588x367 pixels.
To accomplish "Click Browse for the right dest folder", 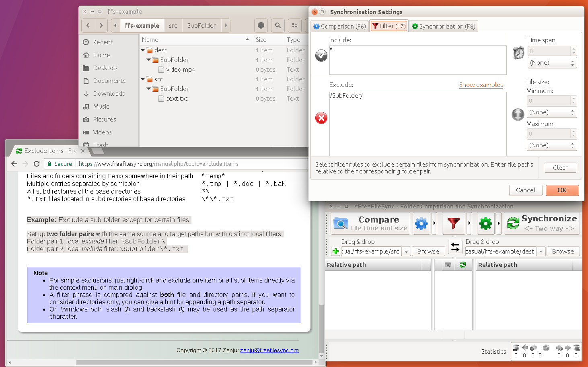I will coord(563,252).
